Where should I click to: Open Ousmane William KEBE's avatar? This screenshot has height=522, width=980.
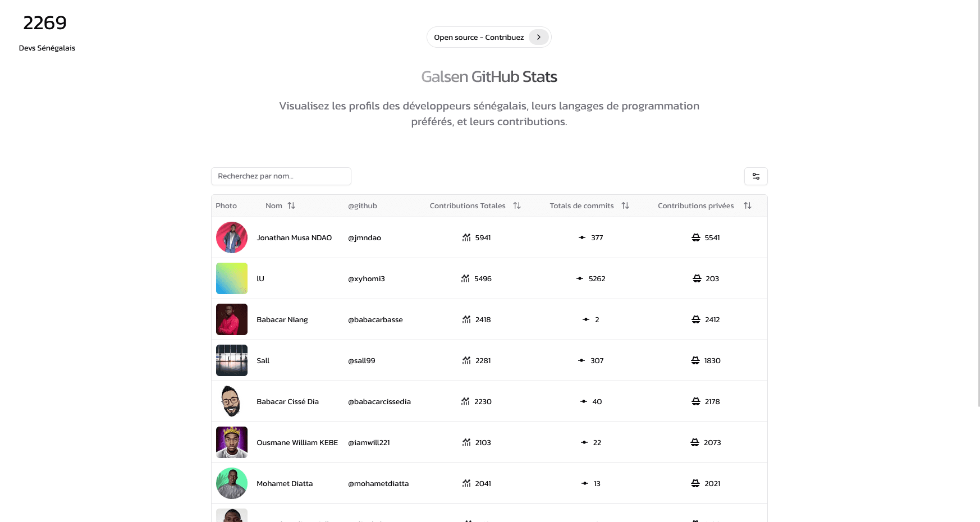pyautogui.click(x=232, y=442)
